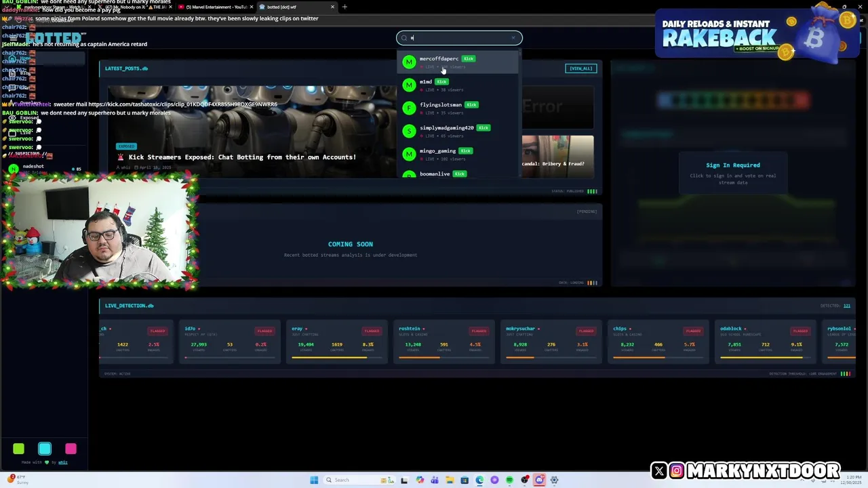Open Microsoft Teams from taskbar

pos(435,480)
